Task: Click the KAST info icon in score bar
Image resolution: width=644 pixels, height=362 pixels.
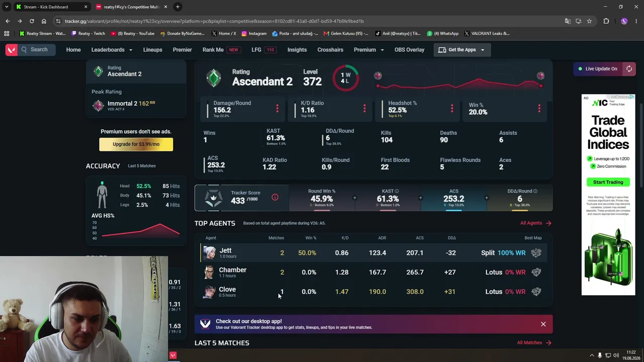Action: [396, 191]
